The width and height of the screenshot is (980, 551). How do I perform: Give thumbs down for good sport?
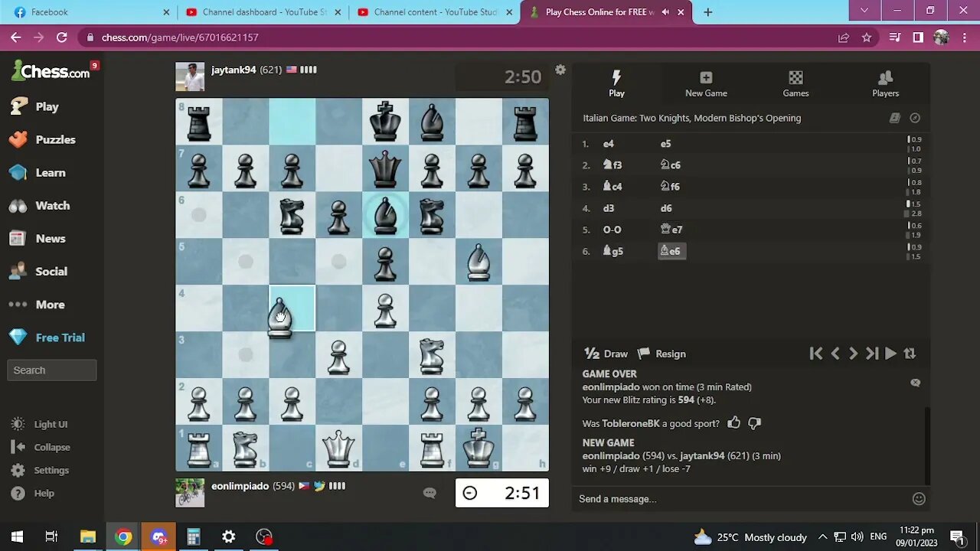point(754,423)
